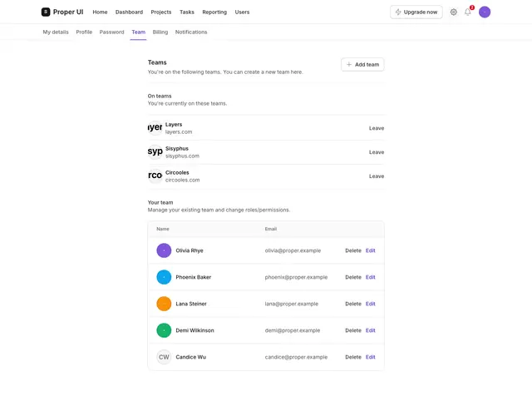
Task: Click Olivia Rhye's purple avatar
Action: click(164, 250)
